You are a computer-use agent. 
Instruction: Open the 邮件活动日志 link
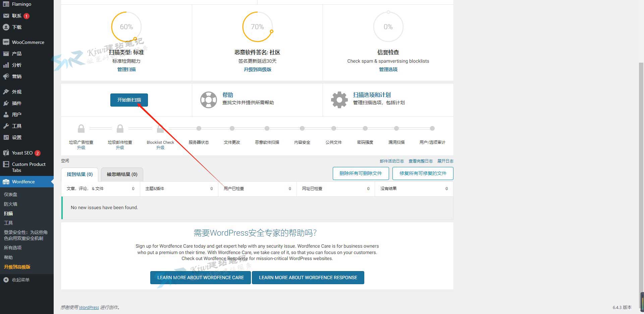(x=392, y=161)
